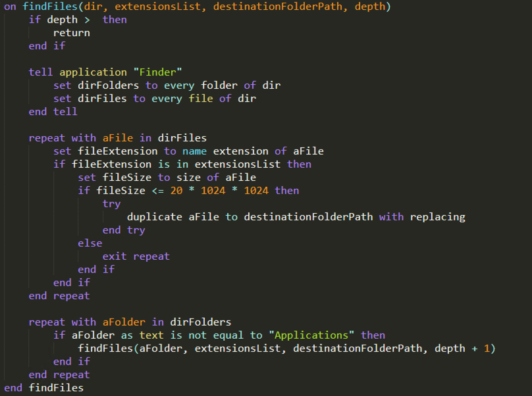Click the '+' operator in the recursive call
The image size is (532, 396).
point(475,349)
